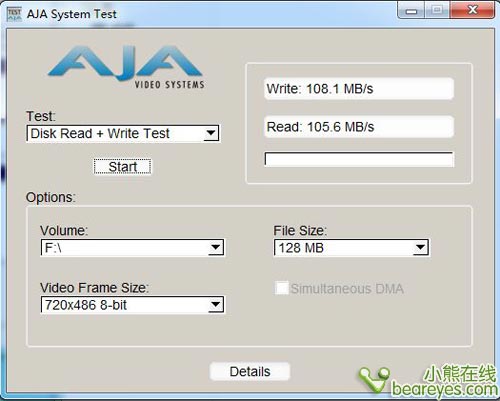Select the Write: 108.1 MB/s result
The width and height of the screenshot is (500, 401).
click(x=359, y=89)
